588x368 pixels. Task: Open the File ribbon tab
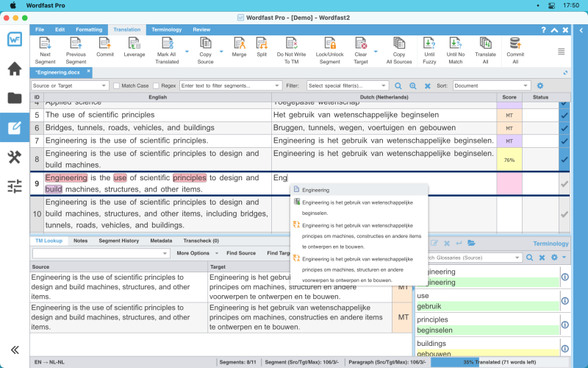[40, 29]
